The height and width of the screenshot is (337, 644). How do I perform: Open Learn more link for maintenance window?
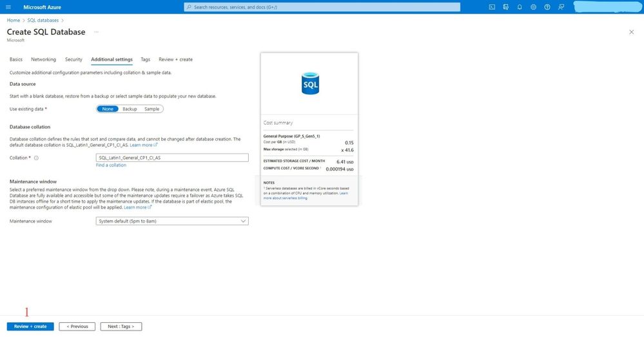click(x=137, y=208)
